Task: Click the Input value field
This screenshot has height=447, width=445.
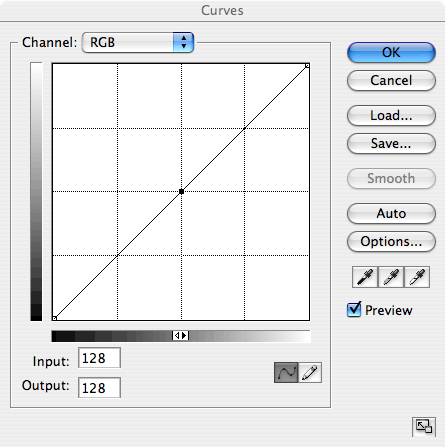Action: 99,358
